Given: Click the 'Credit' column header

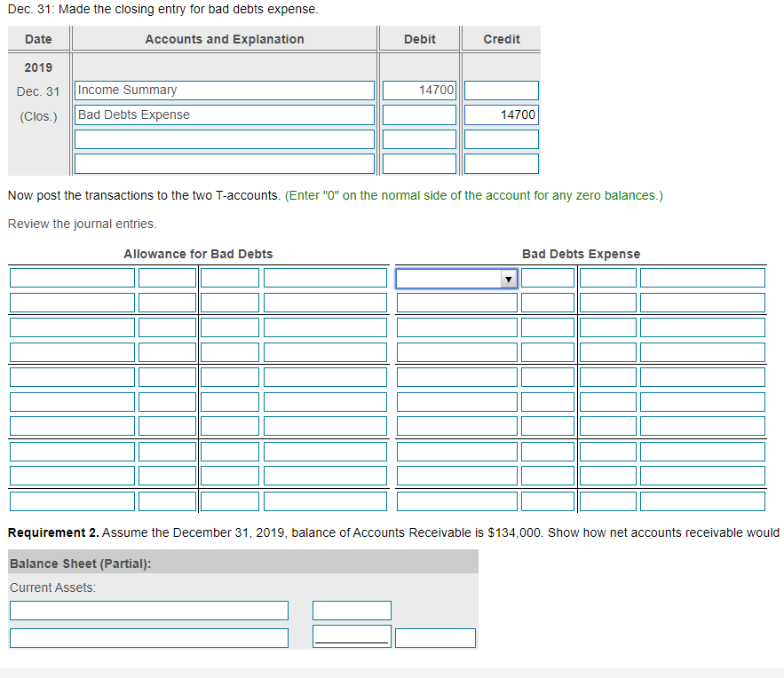Looking at the screenshot, I should pyautogui.click(x=502, y=39).
